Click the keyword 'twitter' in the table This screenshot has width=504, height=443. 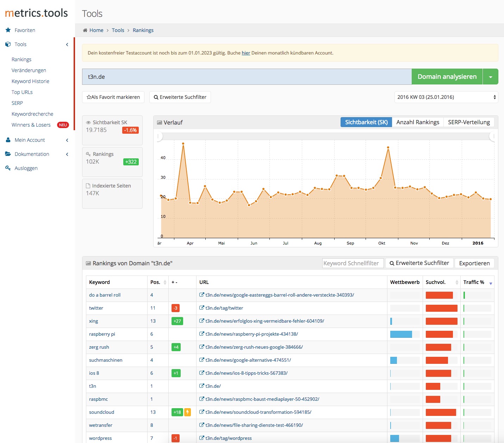point(96,308)
